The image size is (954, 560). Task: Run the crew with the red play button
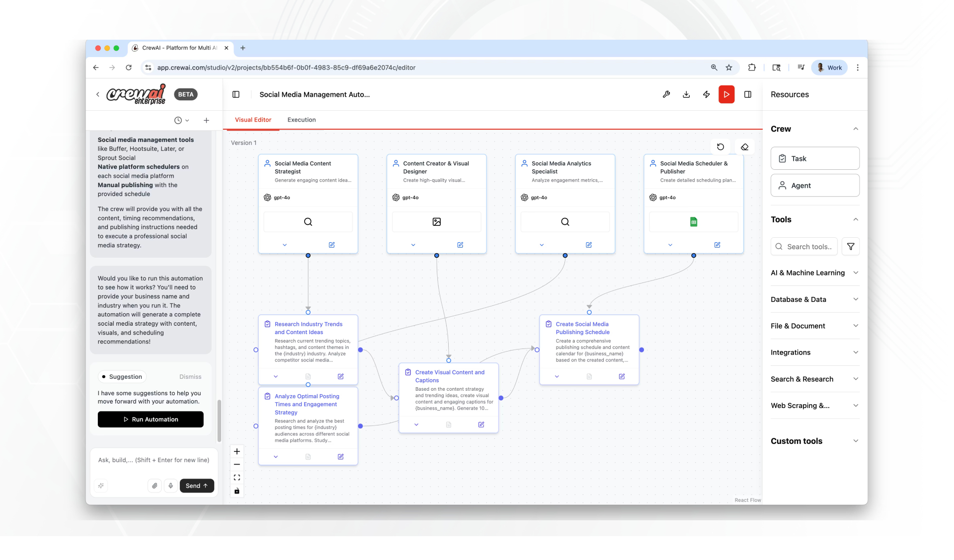coord(726,94)
